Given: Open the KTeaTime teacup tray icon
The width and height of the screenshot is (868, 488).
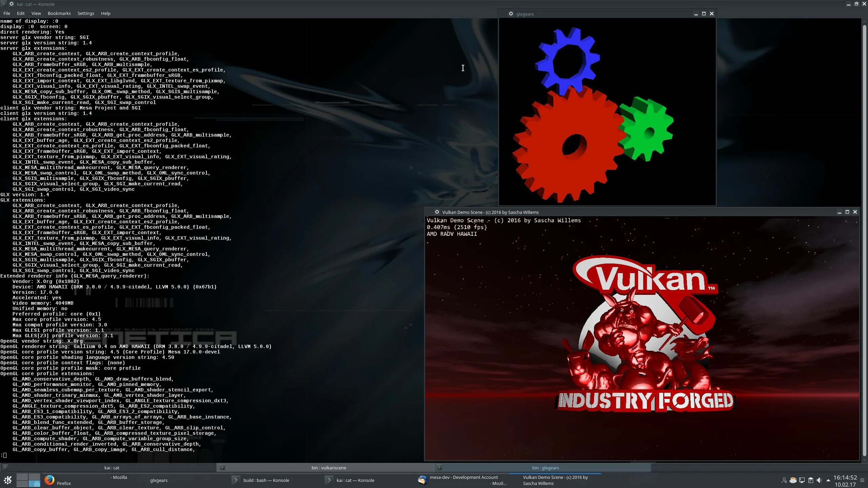Looking at the screenshot, I should tap(793, 480).
